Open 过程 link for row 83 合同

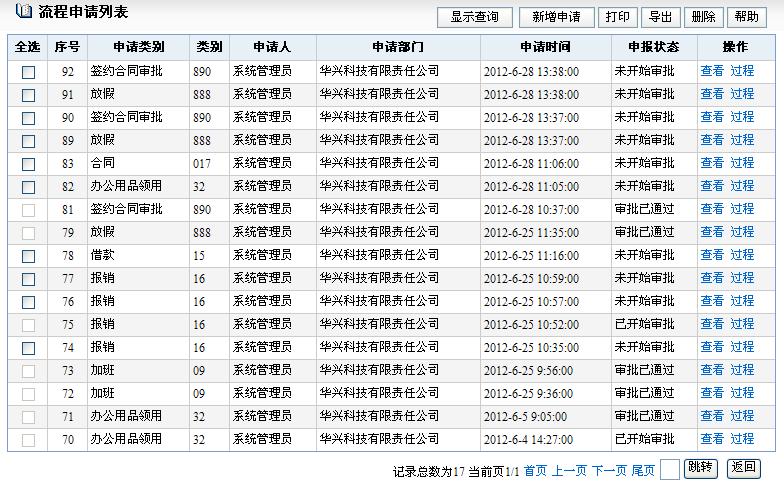coord(742,163)
